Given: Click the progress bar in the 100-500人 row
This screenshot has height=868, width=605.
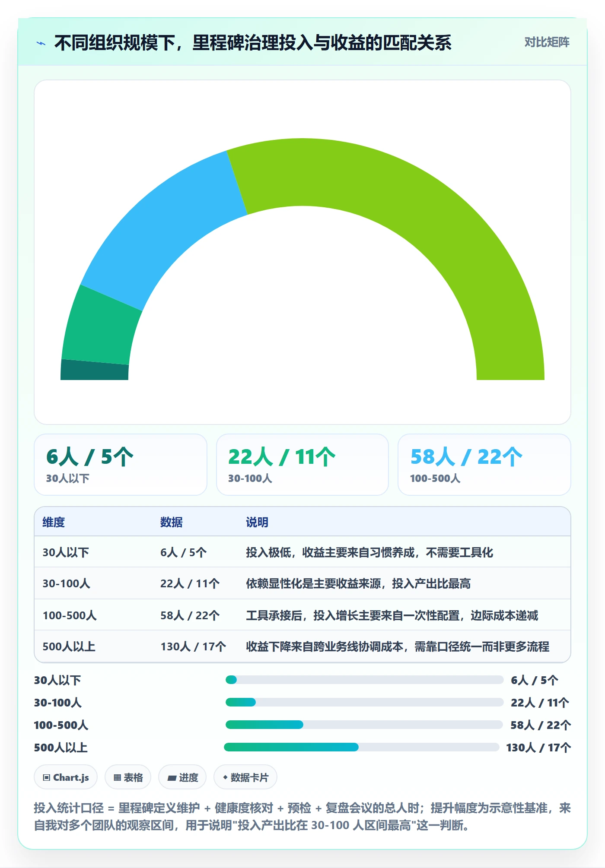Looking at the screenshot, I should click(x=364, y=725).
